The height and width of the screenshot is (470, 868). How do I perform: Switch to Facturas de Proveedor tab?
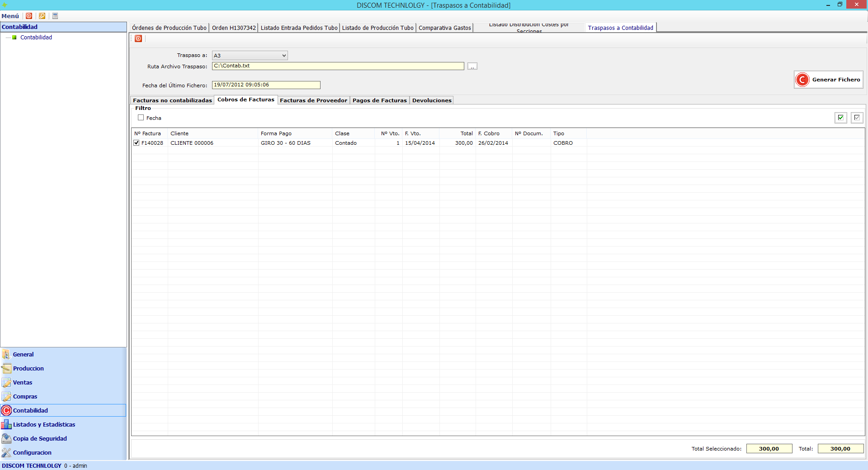[313, 100]
